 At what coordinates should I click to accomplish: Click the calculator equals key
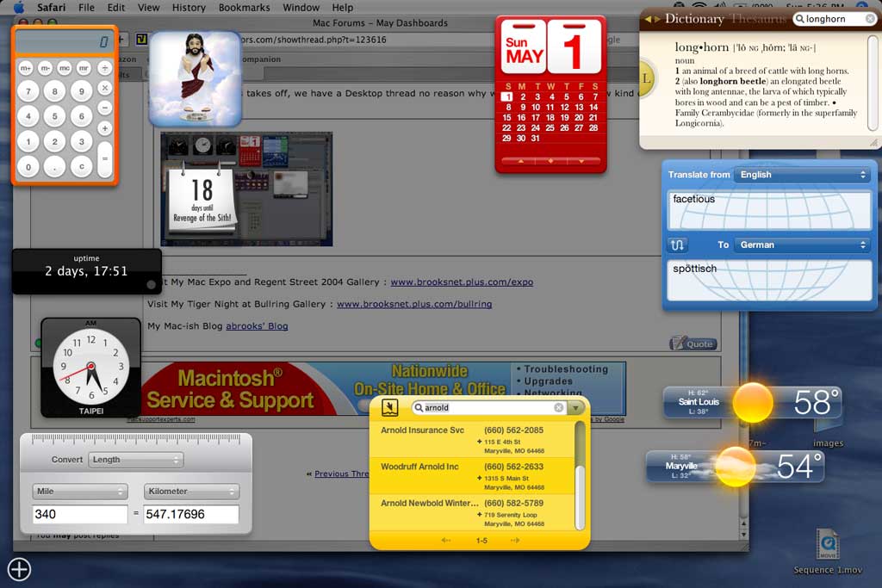point(104,159)
